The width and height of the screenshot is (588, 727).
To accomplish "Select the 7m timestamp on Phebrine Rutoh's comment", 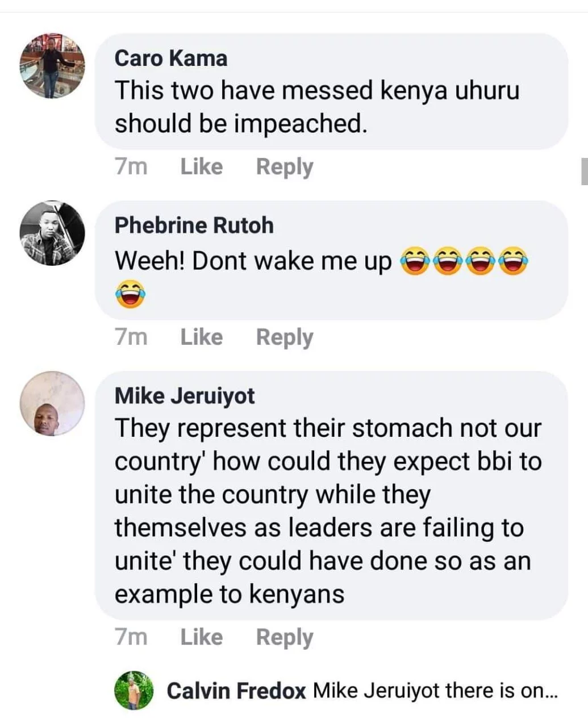I will point(131,337).
